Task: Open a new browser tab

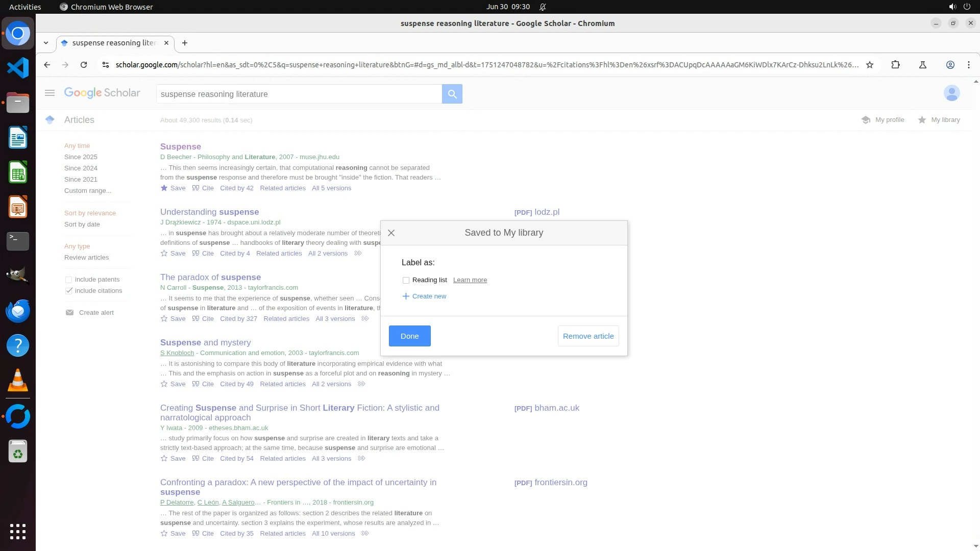Action: 185,43
